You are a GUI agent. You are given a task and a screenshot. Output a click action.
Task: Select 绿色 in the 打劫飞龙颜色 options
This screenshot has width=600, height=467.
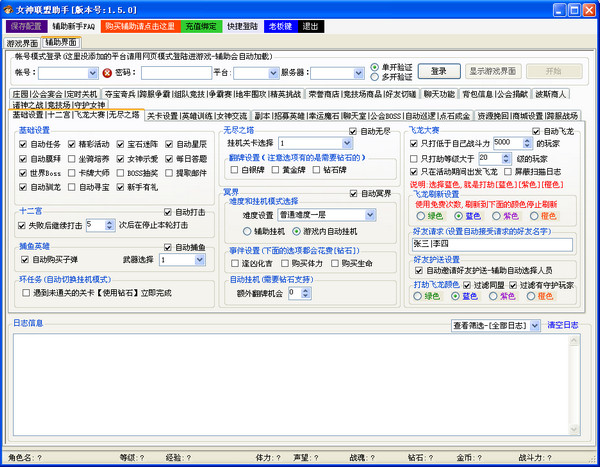pyautogui.click(x=417, y=295)
